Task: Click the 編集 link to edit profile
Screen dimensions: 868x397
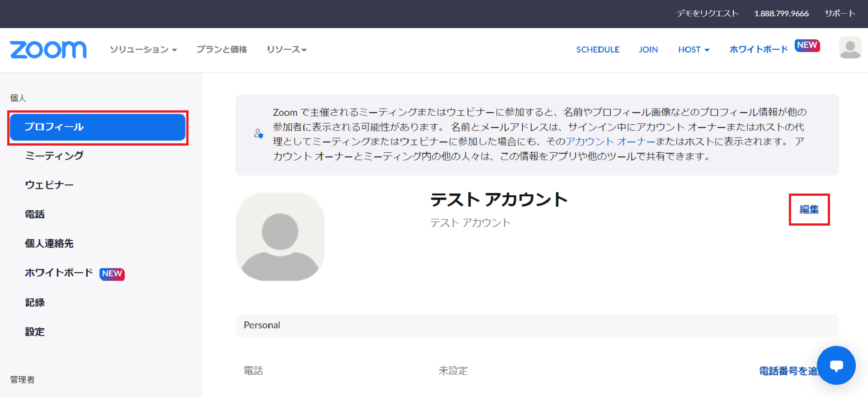Action: [x=809, y=210]
